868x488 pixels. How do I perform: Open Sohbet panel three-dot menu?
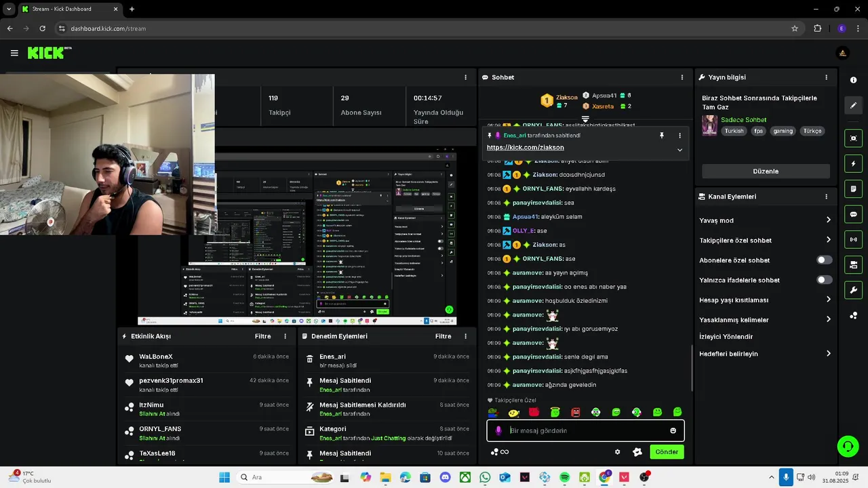click(x=682, y=77)
